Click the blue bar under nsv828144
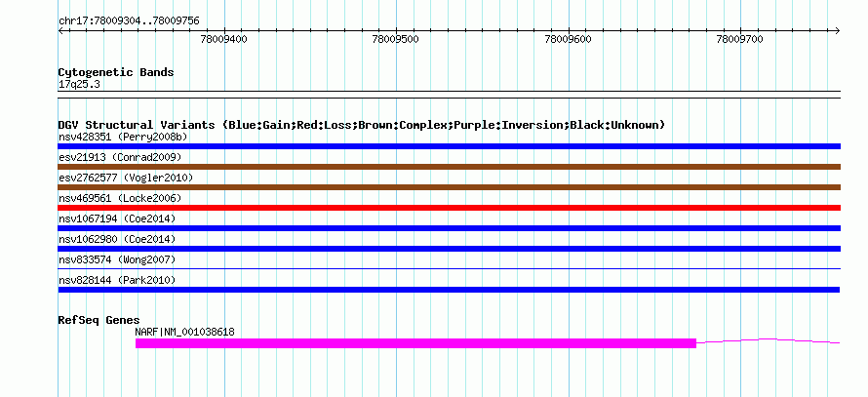The image size is (868, 397). pyautogui.click(x=449, y=290)
